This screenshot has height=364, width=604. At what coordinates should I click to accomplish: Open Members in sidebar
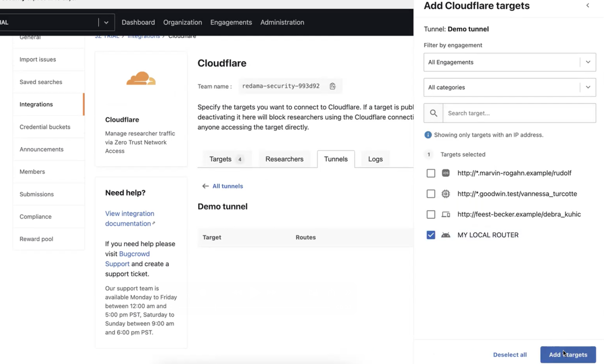pos(49,172)
